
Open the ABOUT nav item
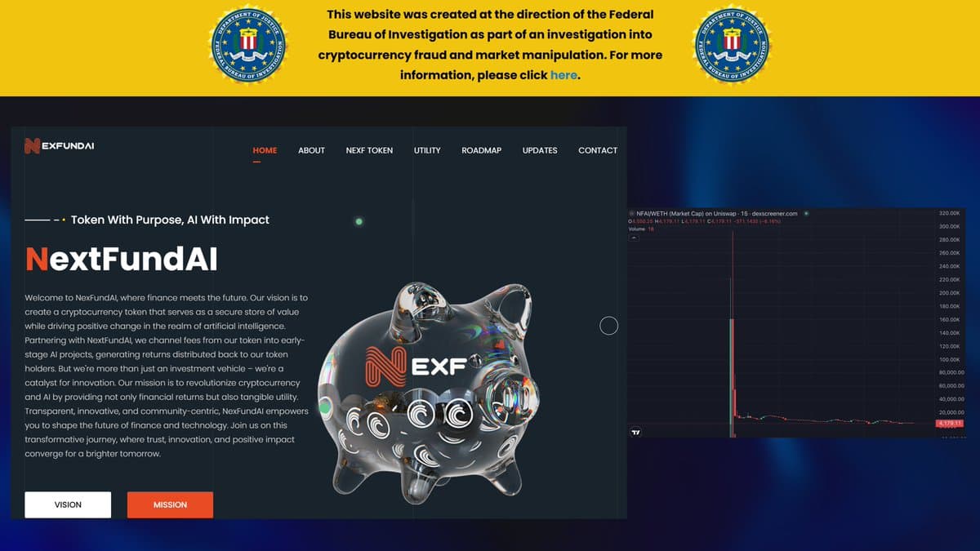[x=311, y=150]
